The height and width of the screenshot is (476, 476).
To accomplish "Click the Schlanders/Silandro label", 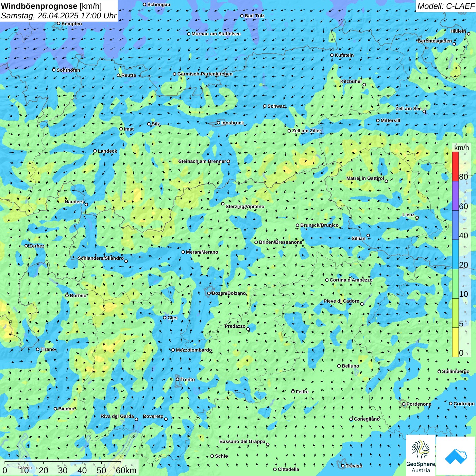I will tap(101, 258).
